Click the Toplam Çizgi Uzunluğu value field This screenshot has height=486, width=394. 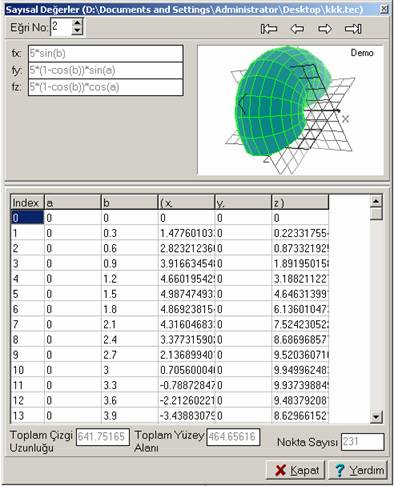103,437
